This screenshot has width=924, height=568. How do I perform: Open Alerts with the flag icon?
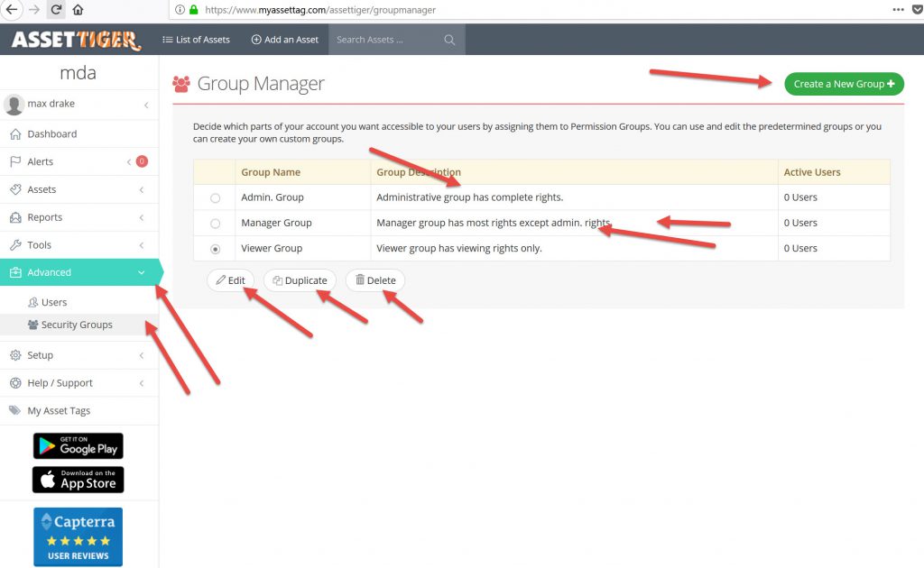point(41,162)
